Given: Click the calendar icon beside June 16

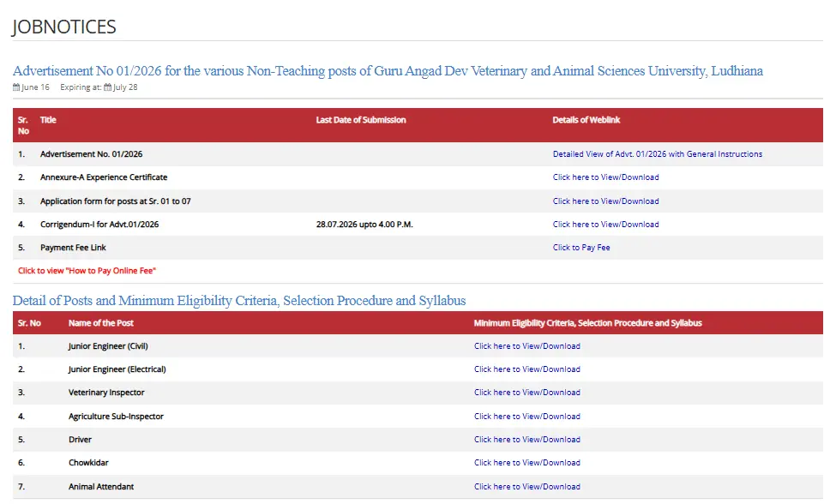Looking at the screenshot, I should click(x=16, y=87).
